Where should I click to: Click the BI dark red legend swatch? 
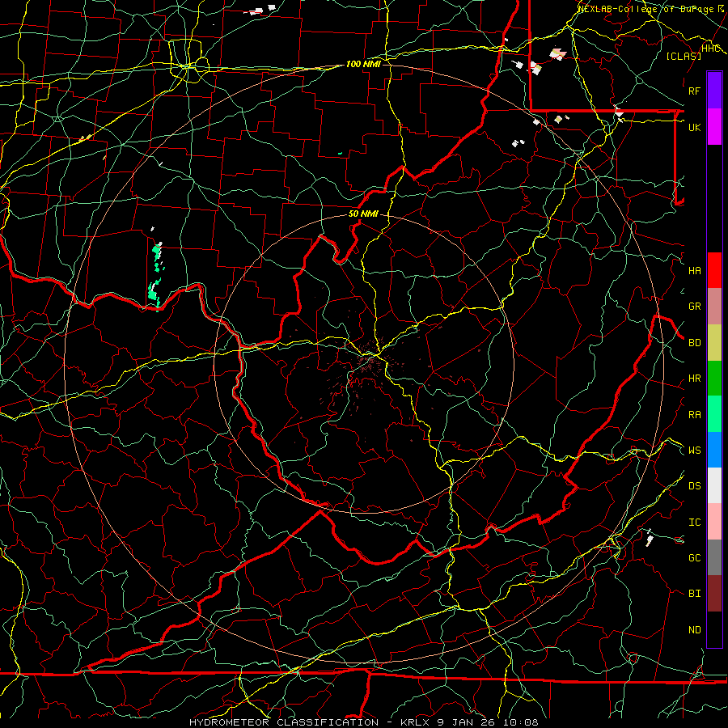714,594
